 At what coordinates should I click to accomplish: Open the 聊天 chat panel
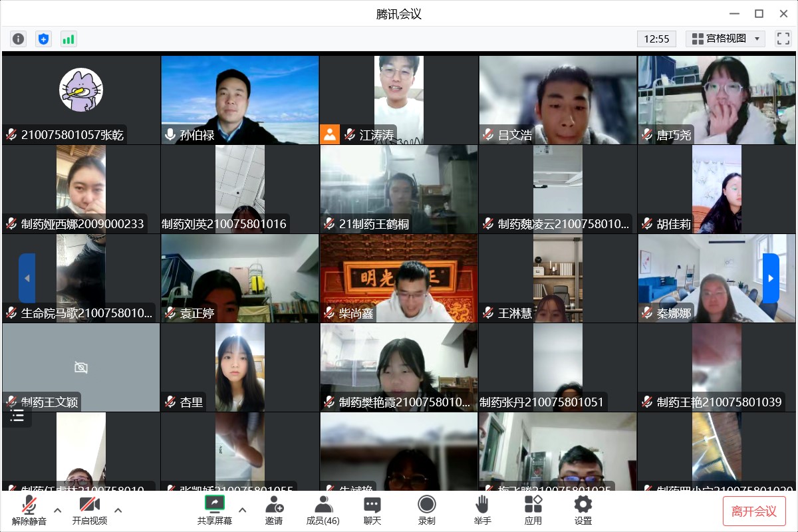[x=372, y=510]
